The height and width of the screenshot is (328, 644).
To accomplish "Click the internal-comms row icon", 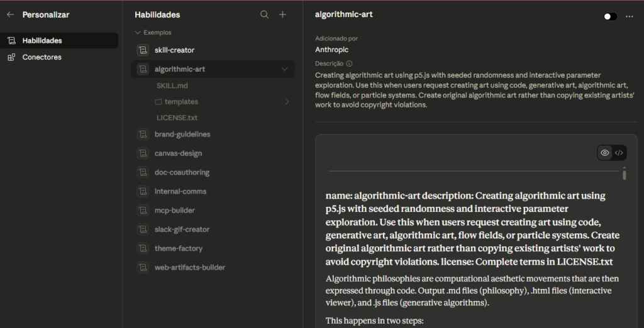I will pyautogui.click(x=143, y=191).
